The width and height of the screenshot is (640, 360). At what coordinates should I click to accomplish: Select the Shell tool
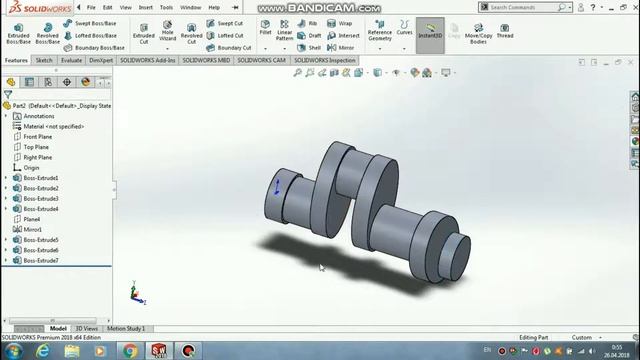[309, 48]
